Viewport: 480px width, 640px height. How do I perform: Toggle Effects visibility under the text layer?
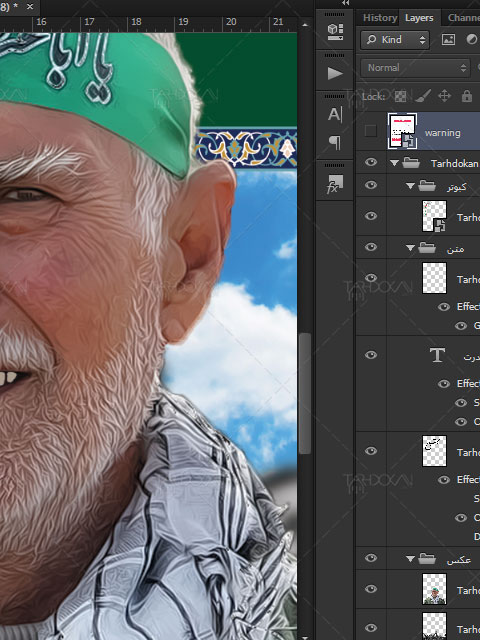(x=444, y=384)
